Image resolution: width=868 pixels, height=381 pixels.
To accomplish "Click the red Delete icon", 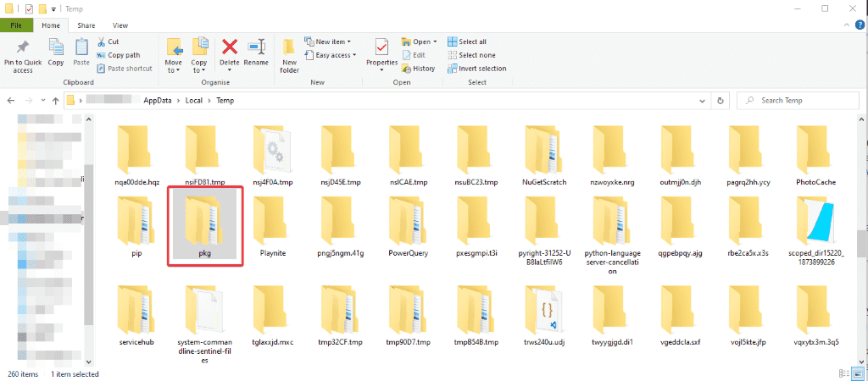I will [x=229, y=48].
